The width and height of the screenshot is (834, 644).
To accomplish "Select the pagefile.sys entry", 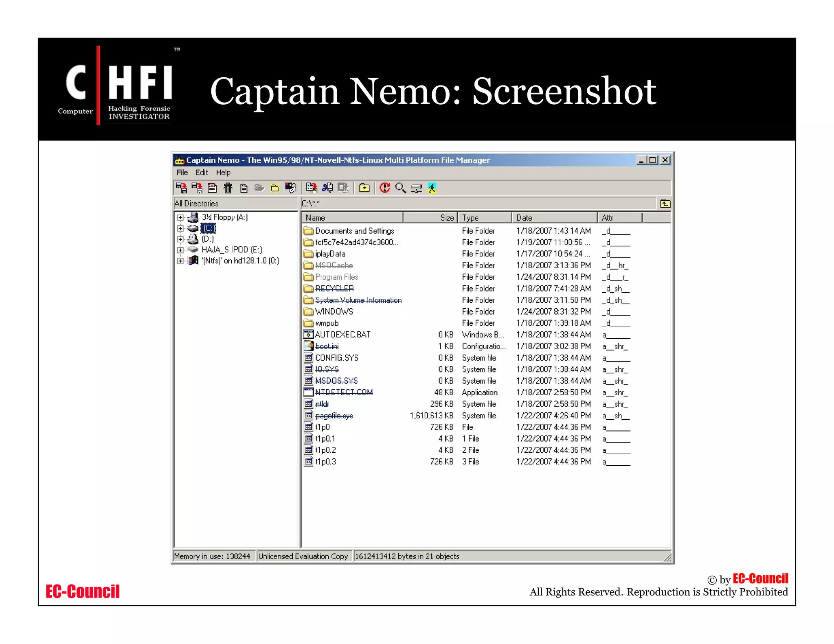I will [x=334, y=416].
